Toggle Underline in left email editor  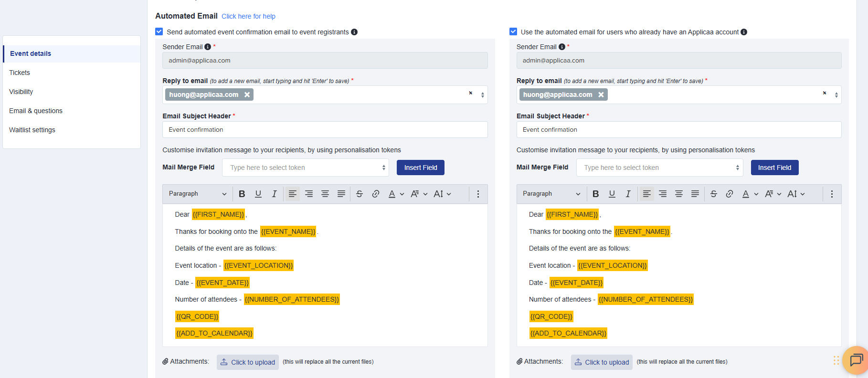click(x=258, y=194)
